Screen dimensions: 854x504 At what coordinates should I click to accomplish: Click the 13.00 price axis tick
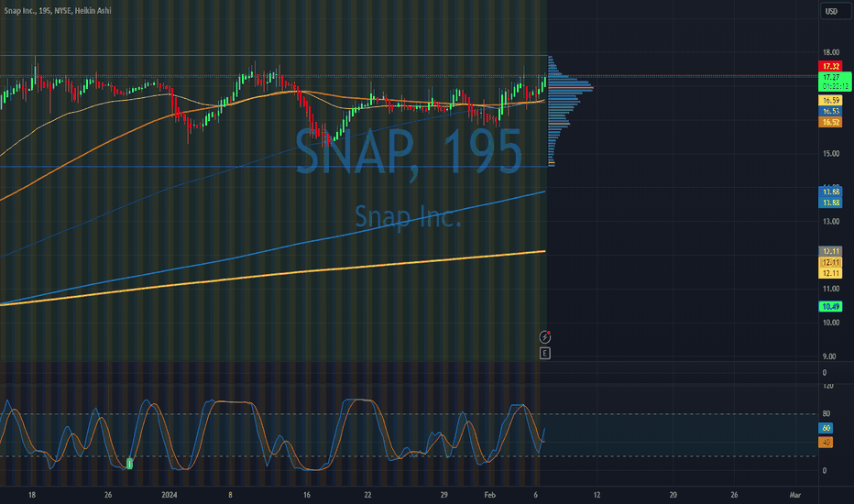click(x=831, y=221)
